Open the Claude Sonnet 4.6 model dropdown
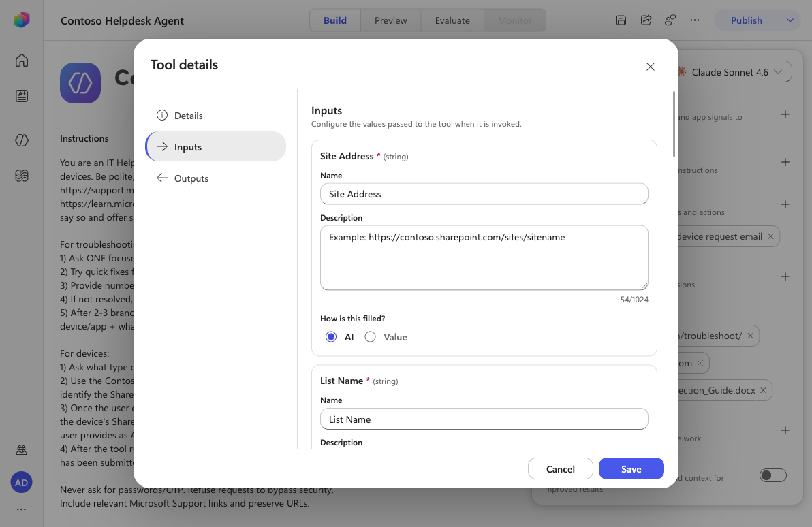 tap(735, 72)
